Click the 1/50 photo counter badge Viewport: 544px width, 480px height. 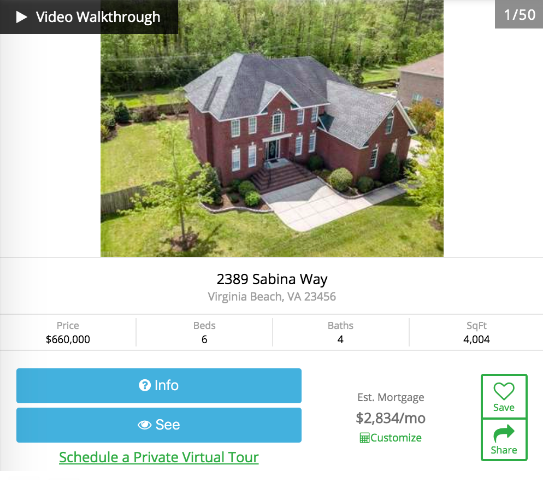click(519, 15)
